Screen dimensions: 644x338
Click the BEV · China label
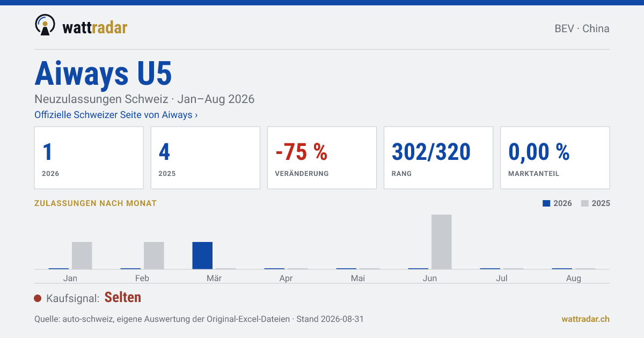point(582,28)
